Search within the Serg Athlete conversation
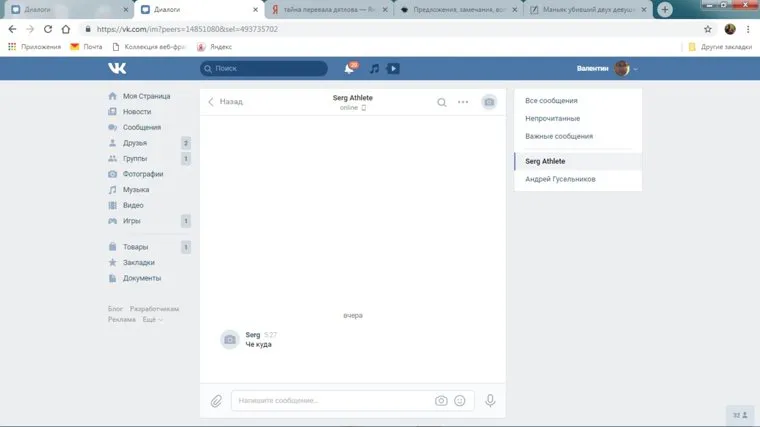760x427 pixels. coord(442,102)
